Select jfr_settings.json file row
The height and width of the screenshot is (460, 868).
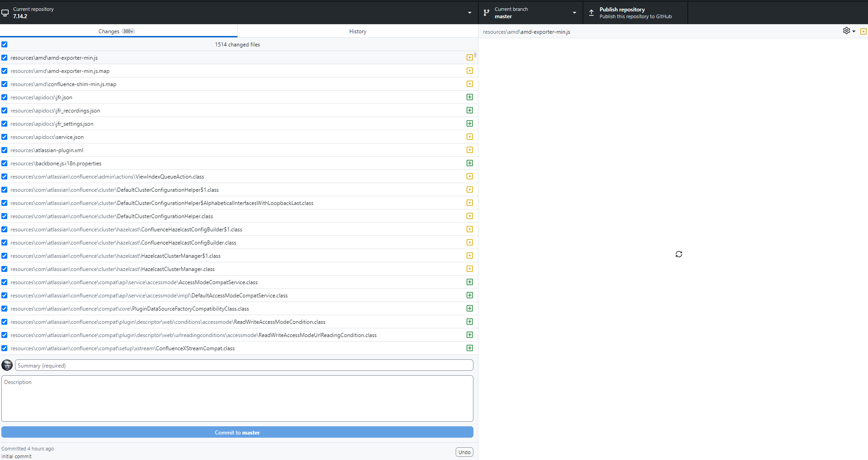[x=239, y=123]
